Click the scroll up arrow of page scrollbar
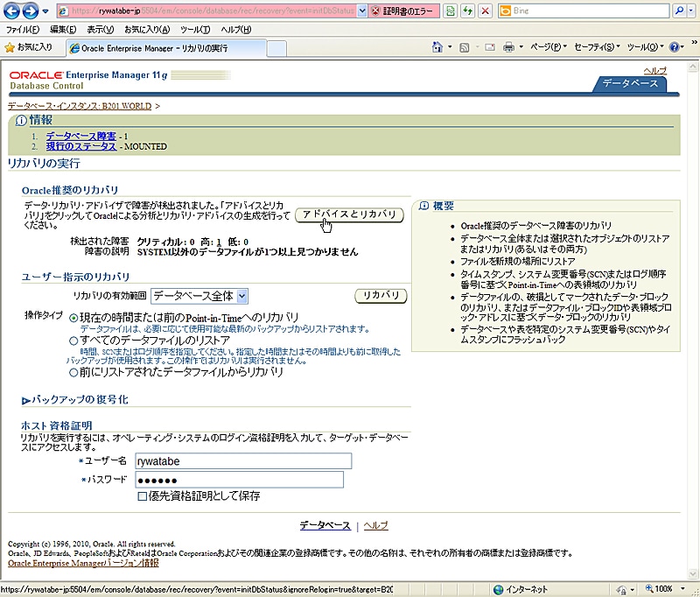Image resolution: width=700 pixels, height=597 pixels. click(x=693, y=67)
